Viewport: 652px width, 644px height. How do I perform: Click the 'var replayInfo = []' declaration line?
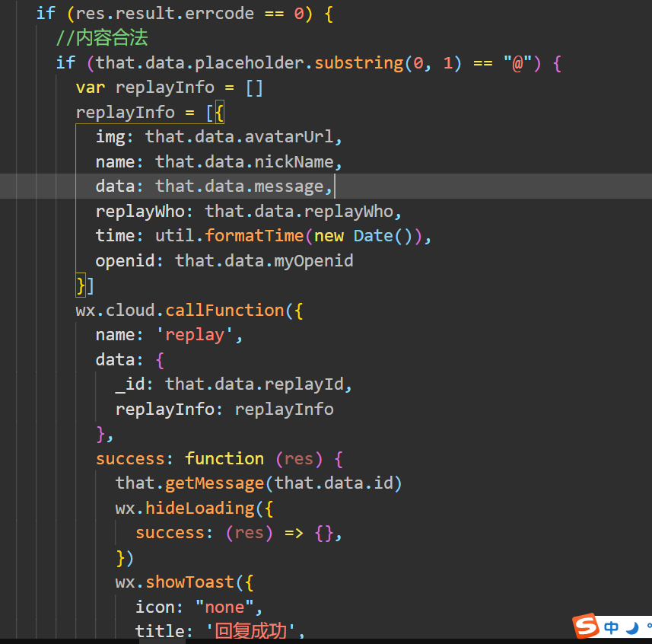tap(169, 88)
